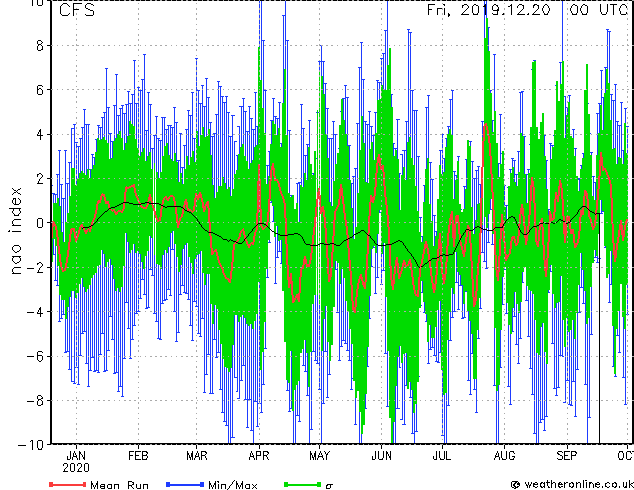The width and height of the screenshot is (634, 490).
Task: Click the y-axis value 0
Action: (x=40, y=223)
